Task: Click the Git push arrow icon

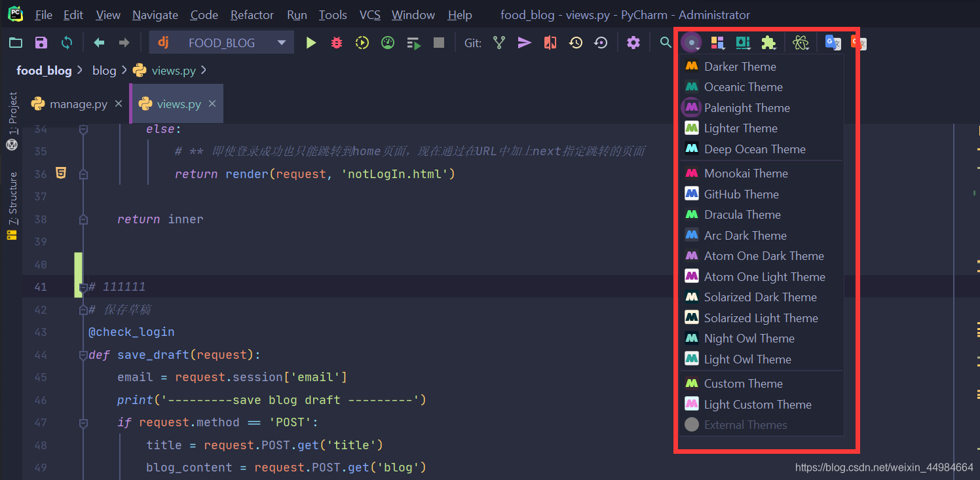Action: pyautogui.click(x=525, y=43)
